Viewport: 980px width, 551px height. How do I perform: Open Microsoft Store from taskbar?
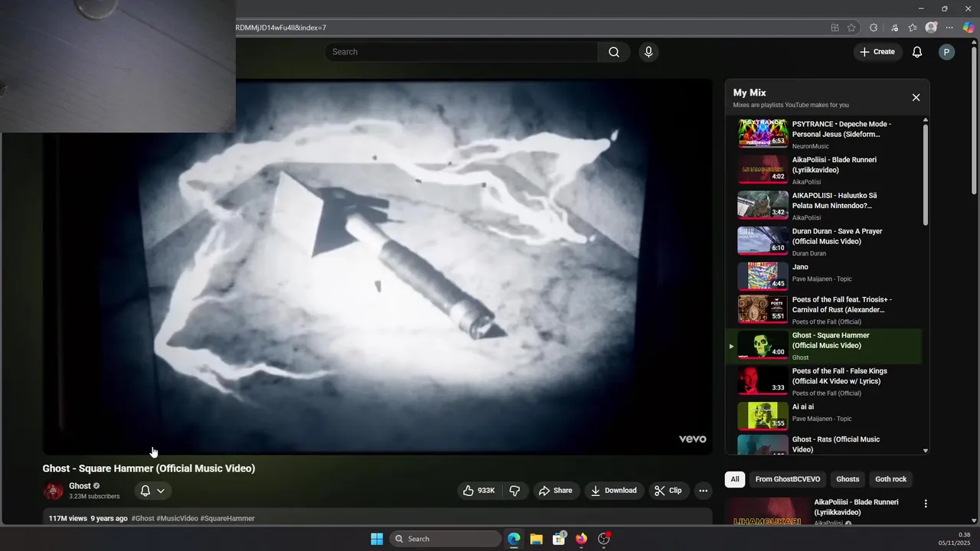(x=559, y=539)
